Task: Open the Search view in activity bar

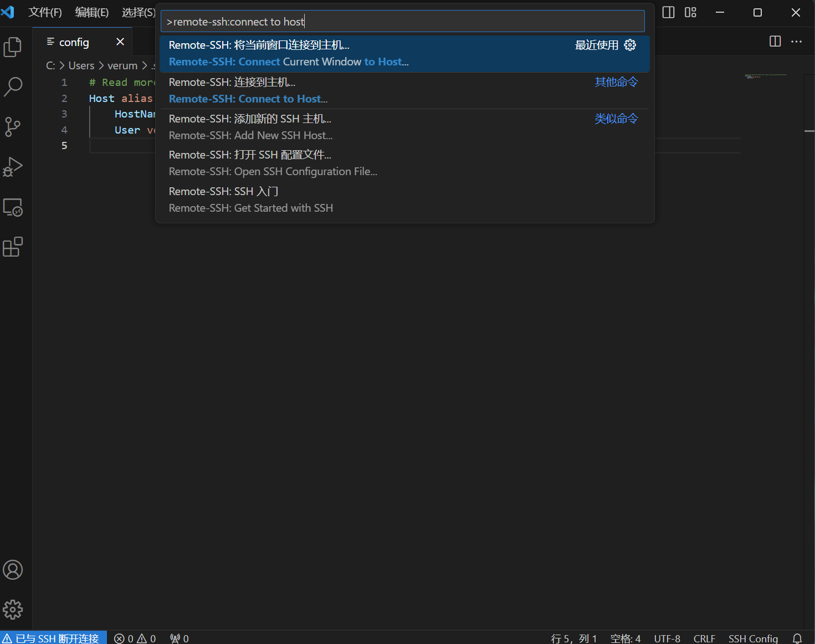Action: tap(13, 86)
